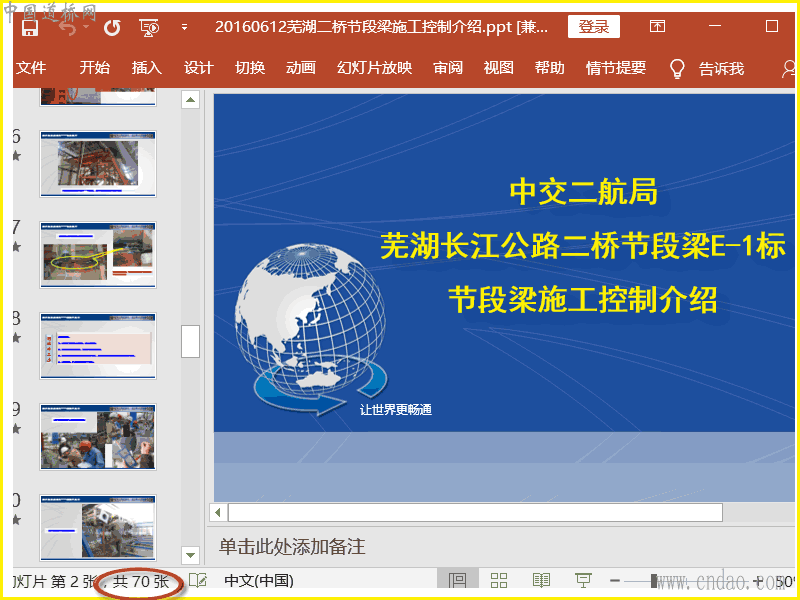The image size is (800, 600).
Task: Click the subtitle 节段梁施工控制介绍
Action: [x=583, y=299]
